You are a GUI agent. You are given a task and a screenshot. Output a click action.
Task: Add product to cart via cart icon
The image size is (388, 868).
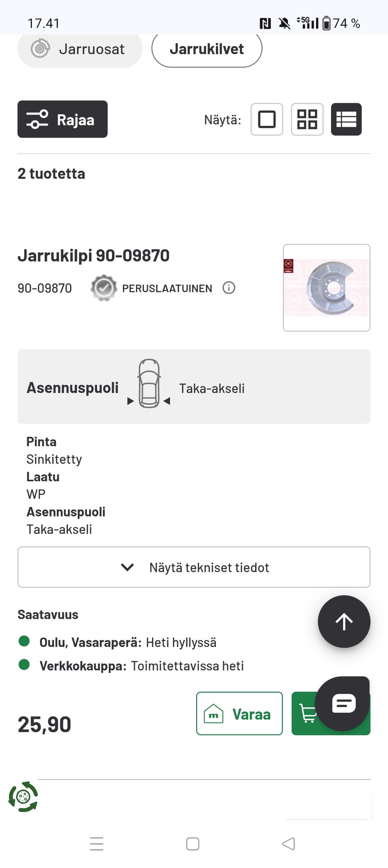point(306,714)
